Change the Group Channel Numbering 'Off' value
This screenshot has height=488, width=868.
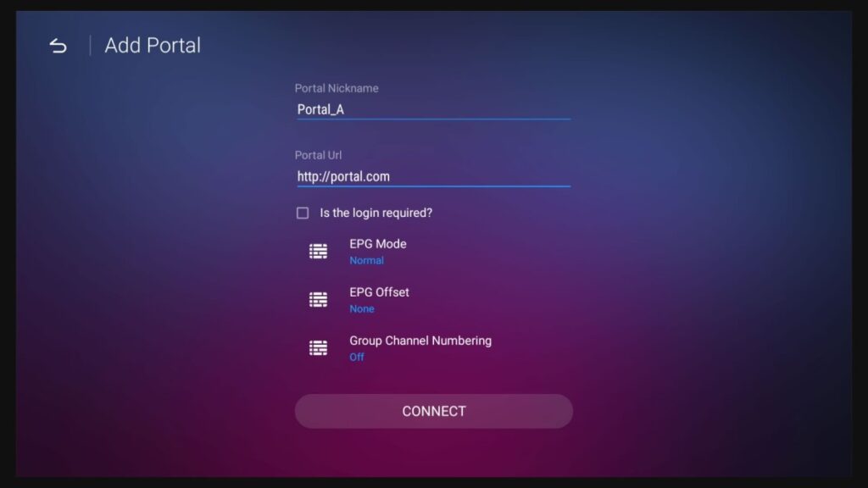pos(357,357)
